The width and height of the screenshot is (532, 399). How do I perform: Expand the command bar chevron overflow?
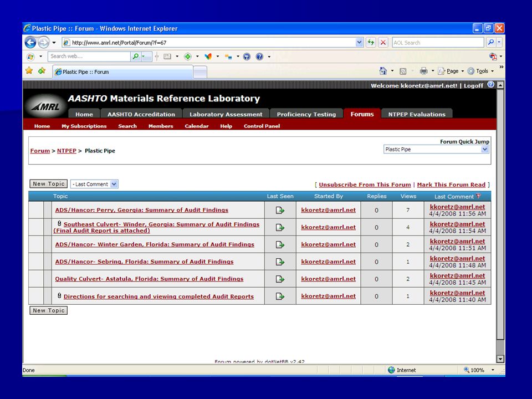pyautogui.click(x=501, y=68)
